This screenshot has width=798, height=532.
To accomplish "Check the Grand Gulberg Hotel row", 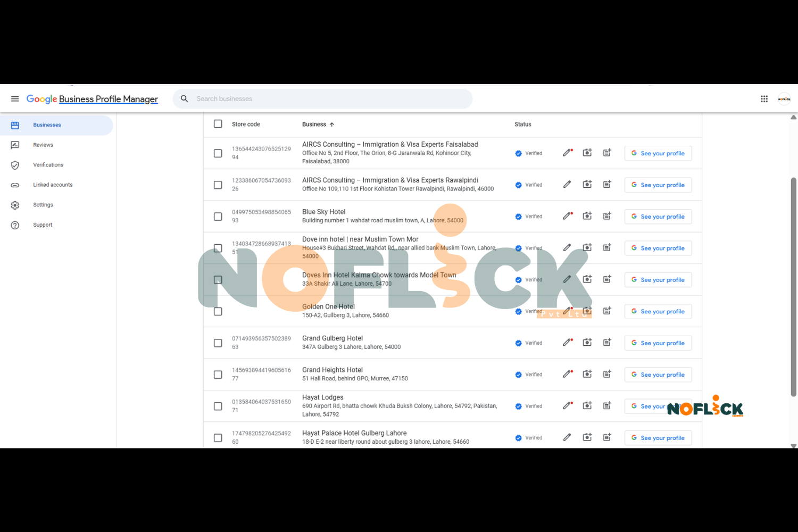I will click(x=218, y=343).
